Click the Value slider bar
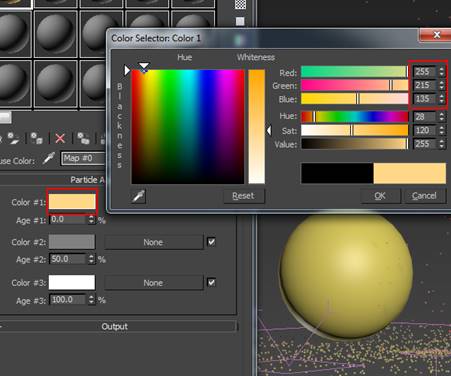 [355, 144]
